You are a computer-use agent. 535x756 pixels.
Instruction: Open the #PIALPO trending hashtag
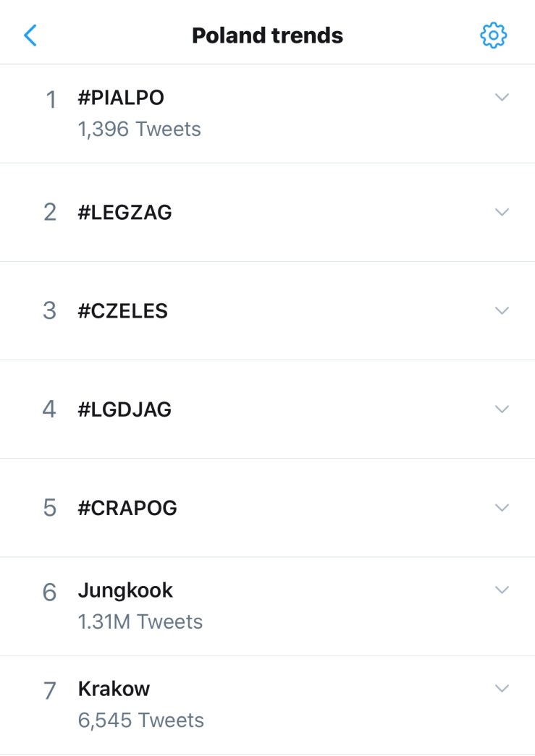pos(121,98)
